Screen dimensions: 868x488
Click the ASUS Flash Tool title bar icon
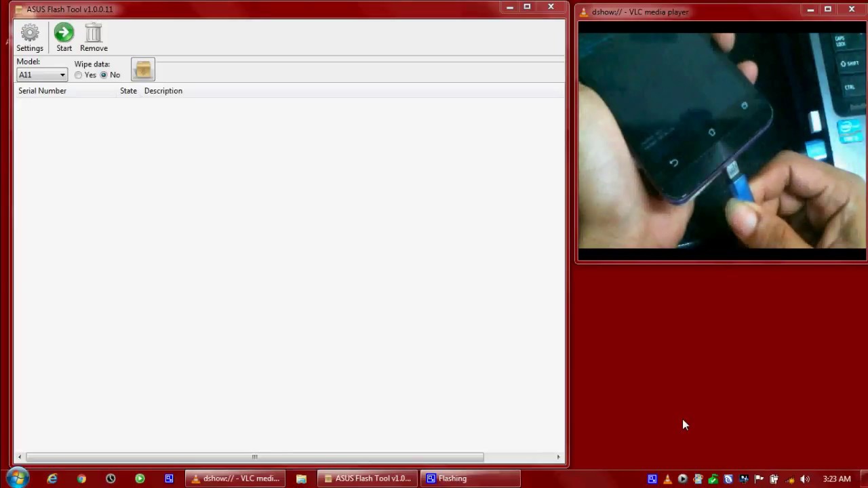click(x=19, y=9)
